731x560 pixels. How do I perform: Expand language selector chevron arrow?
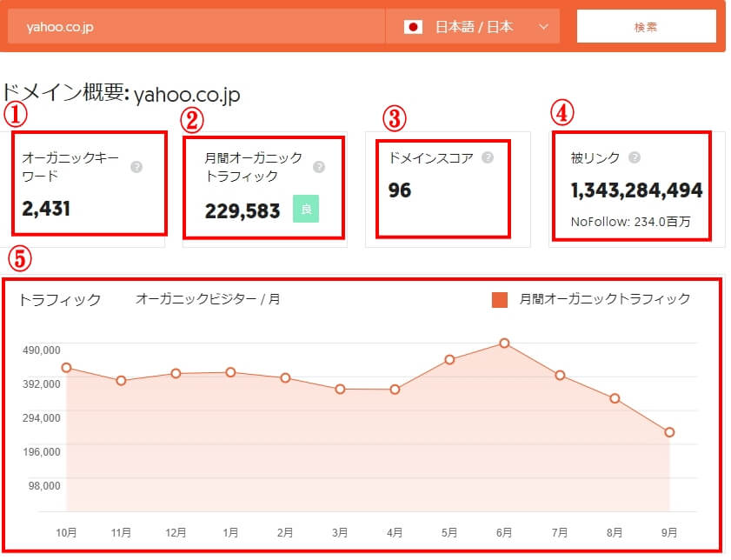coord(543,27)
